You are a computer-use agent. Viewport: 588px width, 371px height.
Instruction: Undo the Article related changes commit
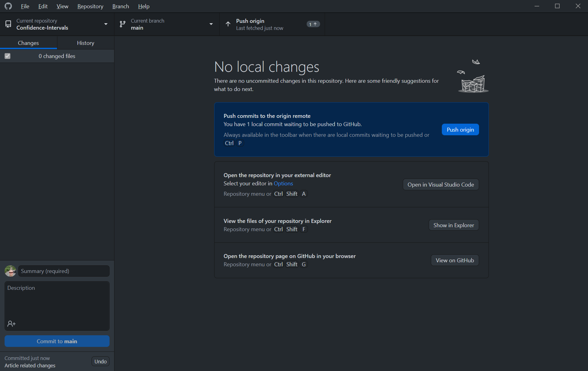(100, 362)
